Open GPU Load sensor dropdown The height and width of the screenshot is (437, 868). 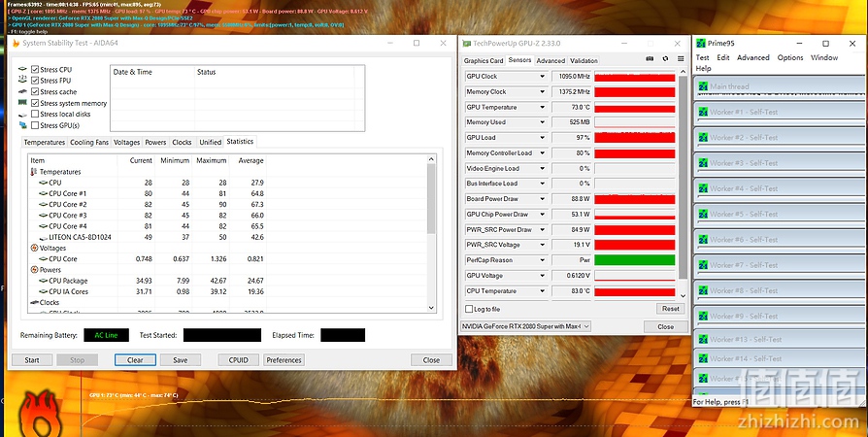coord(542,137)
